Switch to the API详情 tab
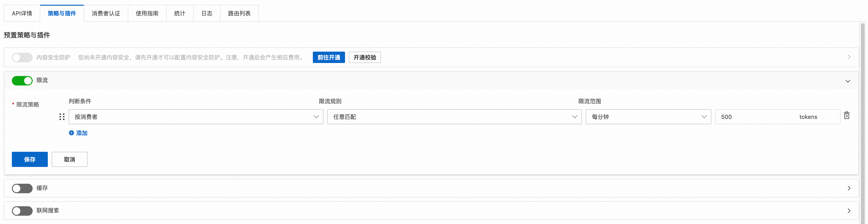Image resolution: width=868 pixels, height=224 pixels. click(x=22, y=13)
